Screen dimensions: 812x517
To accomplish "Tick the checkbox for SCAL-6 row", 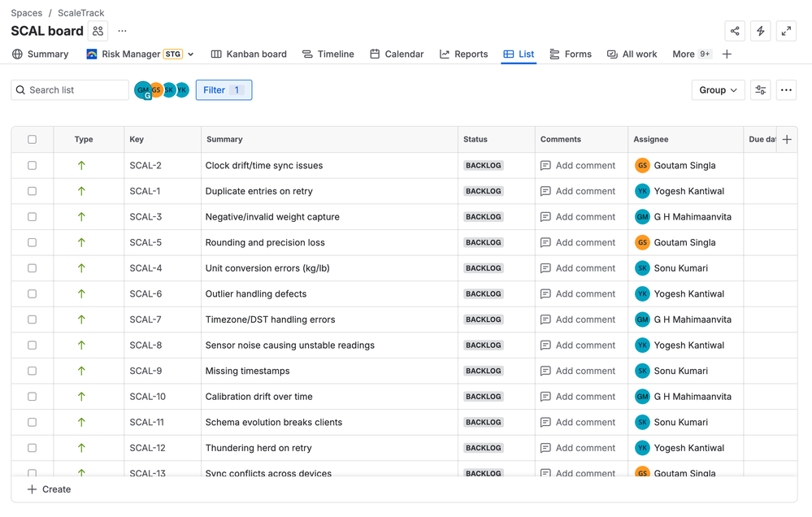I will pyautogui.click(x=33, y=294).
